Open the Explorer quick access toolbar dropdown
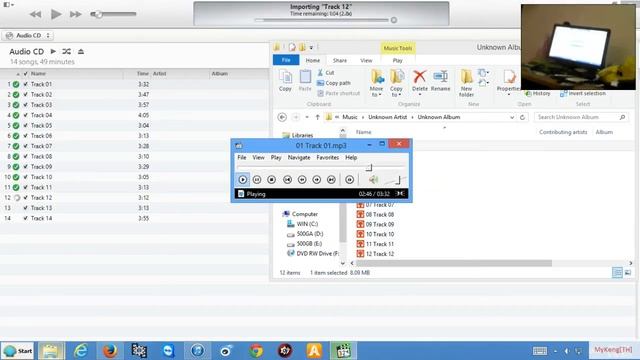640x360 pixels. click(311, 48)
